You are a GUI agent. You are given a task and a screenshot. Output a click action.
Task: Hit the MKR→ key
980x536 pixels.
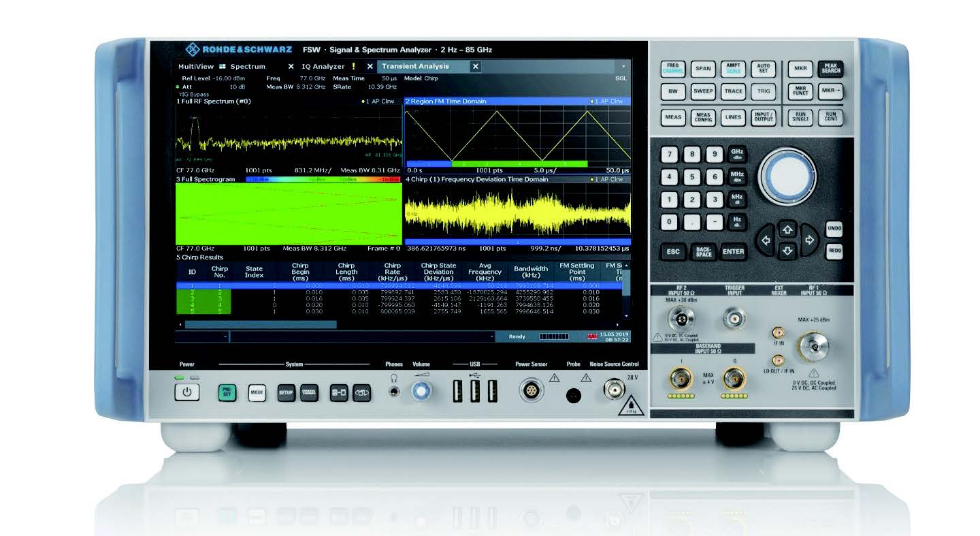coord(830,91)
